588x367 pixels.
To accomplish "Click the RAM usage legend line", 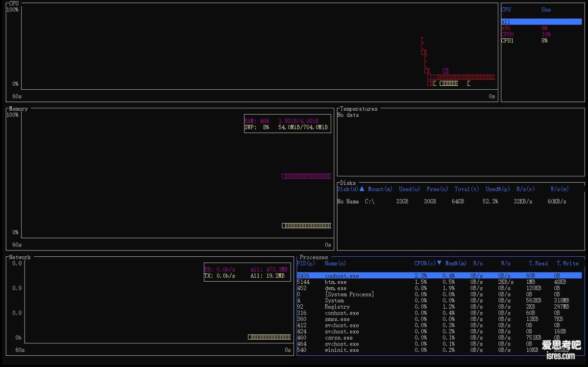I will pyautogui.click(x=282, y=121).
